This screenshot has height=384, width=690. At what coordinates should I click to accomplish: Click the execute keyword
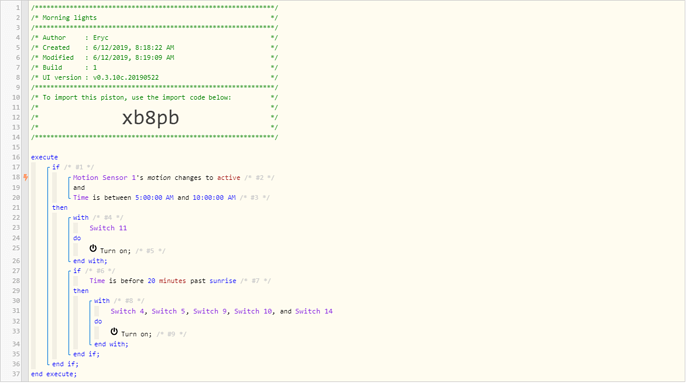[44, 157]
